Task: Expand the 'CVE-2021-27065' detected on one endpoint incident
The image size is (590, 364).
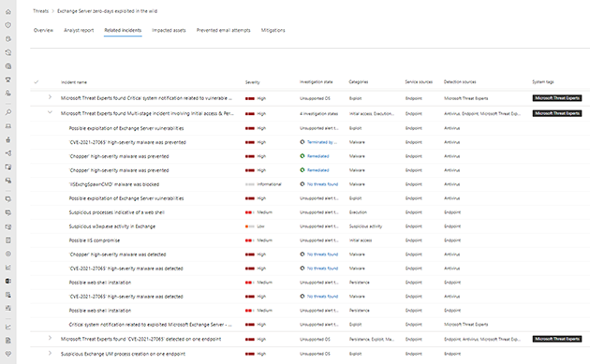Action: (50, 338)
